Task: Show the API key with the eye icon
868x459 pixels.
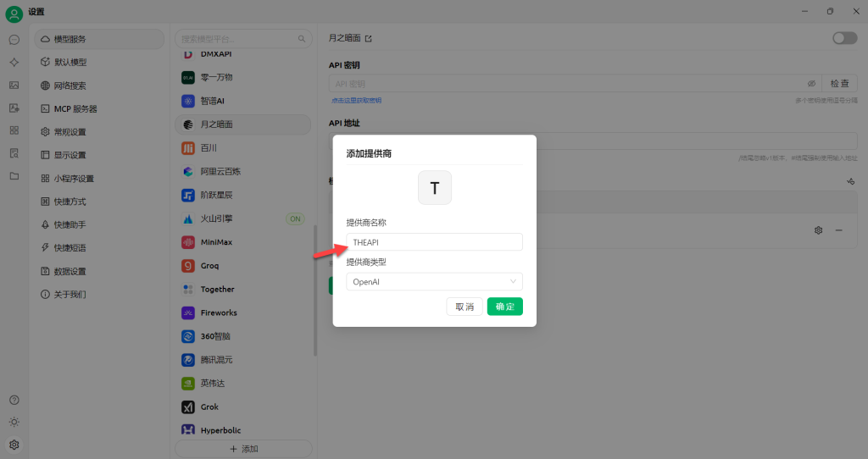Action: 811,84
